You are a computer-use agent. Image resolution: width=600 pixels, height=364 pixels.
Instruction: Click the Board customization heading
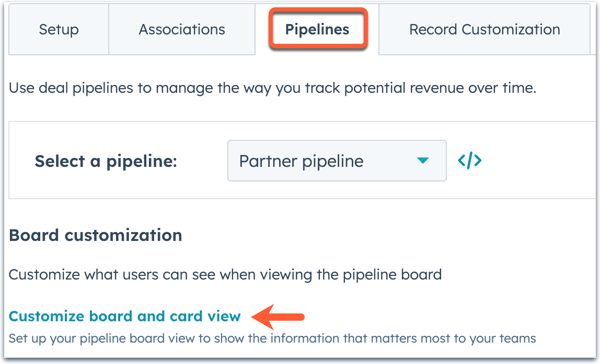95,235
